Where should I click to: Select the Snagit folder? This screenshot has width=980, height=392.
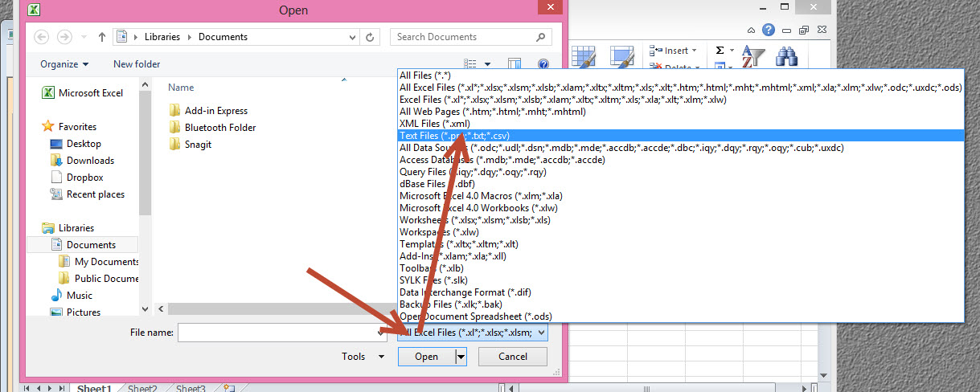(x=190, y=145)
